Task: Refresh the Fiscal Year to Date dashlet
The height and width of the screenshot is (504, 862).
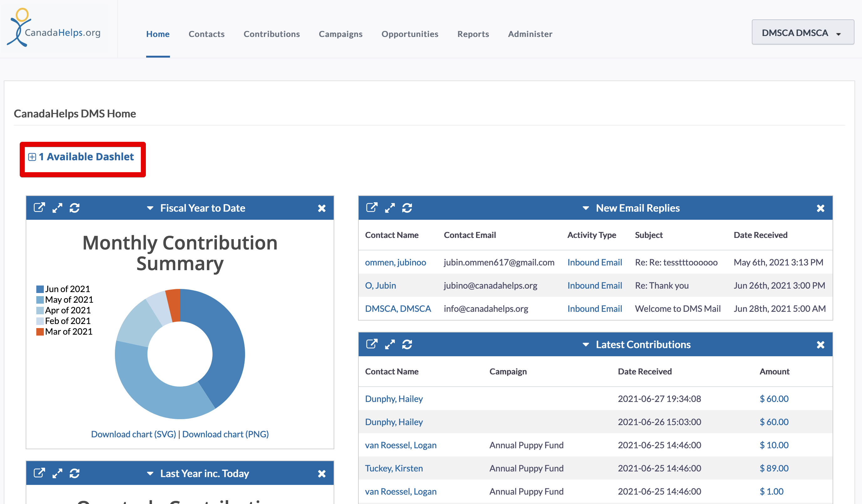Action: coord(74,208)
